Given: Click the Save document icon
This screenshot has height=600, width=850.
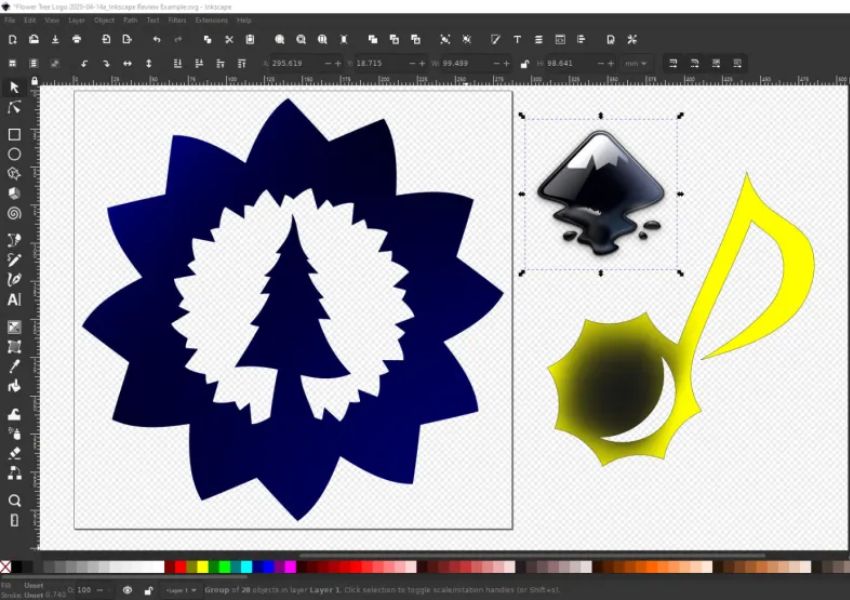Looking at the screenshot, I should tap(55, 40).
